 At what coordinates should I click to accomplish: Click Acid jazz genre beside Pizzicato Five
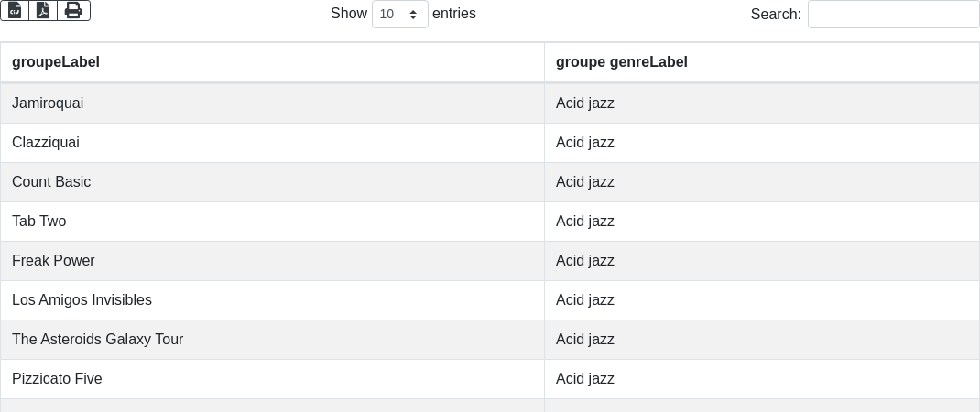585,379
